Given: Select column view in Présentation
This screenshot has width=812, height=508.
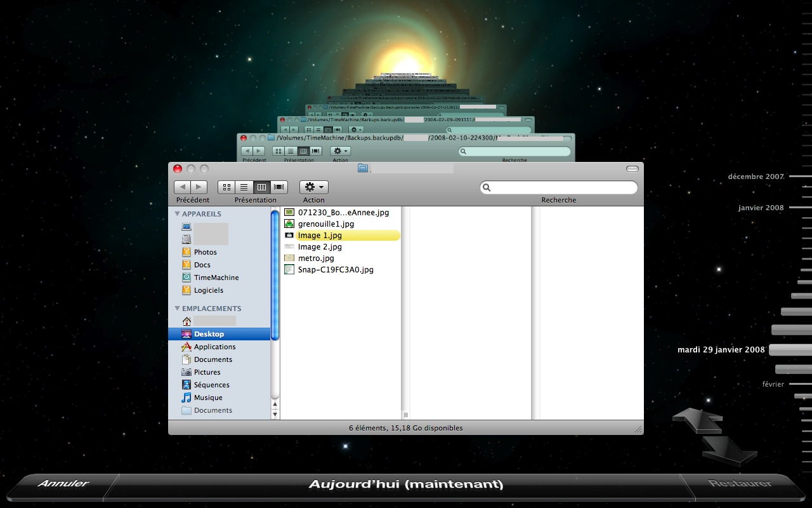Looking at the screenshot, I should pos(261,187).
